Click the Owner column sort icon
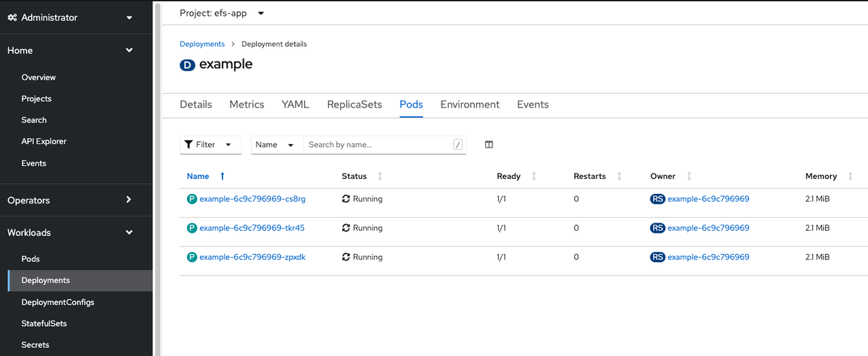 [x=689, y=176]
